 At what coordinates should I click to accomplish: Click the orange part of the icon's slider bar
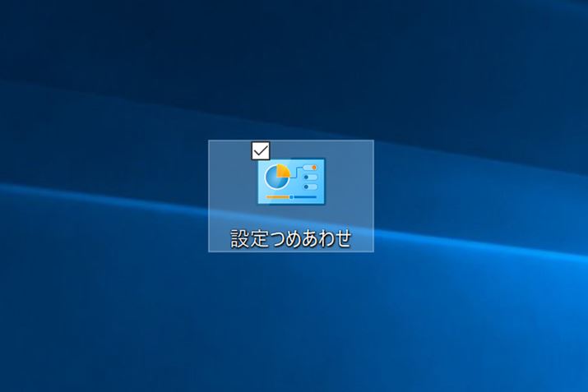click(278, 197)
